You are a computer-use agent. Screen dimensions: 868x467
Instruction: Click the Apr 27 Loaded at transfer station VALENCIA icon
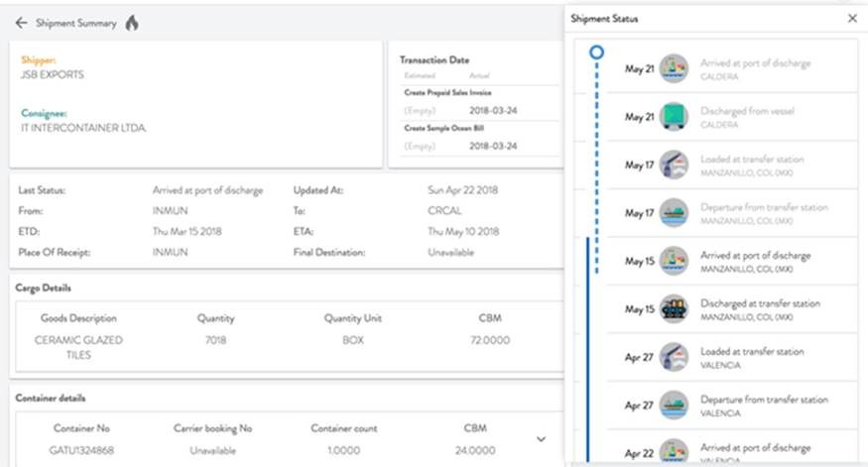pos(674,358)
